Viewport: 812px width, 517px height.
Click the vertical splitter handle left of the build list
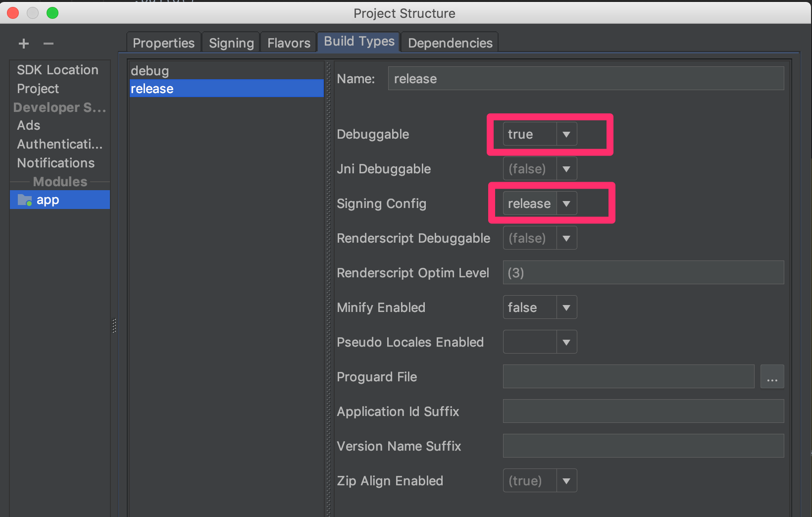(x=114, y=325)
